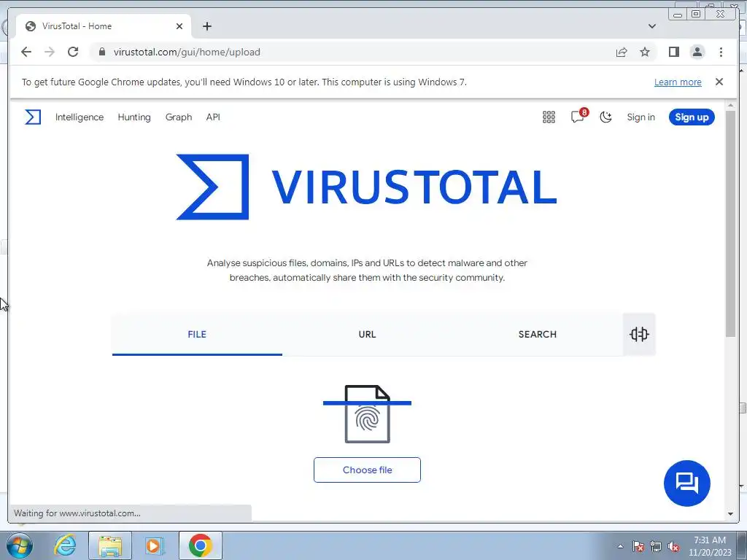Share this page via share icon
The width and height of the screenshot is (747, 560).
pyautogui.click(x=622, y=52)
